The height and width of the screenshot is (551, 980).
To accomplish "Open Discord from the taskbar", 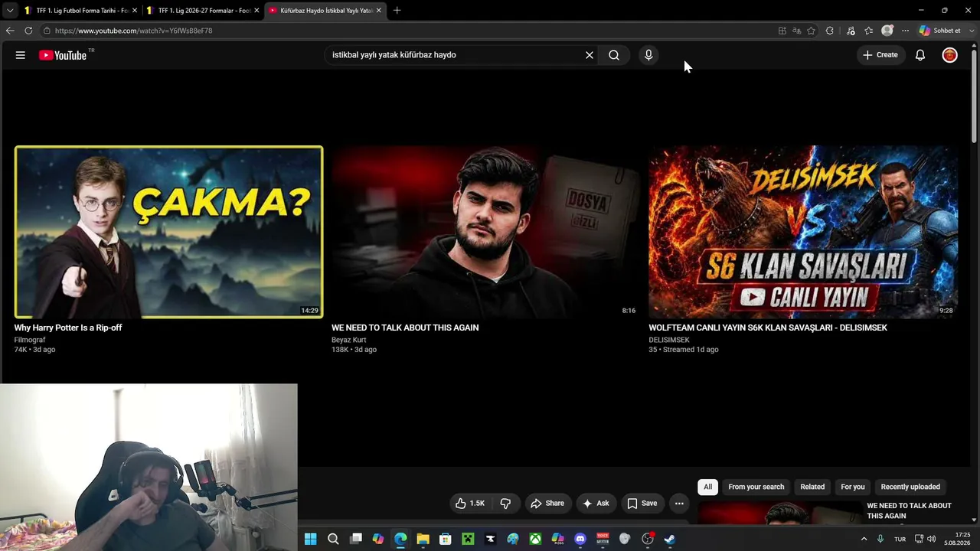I will coord(580,539).
